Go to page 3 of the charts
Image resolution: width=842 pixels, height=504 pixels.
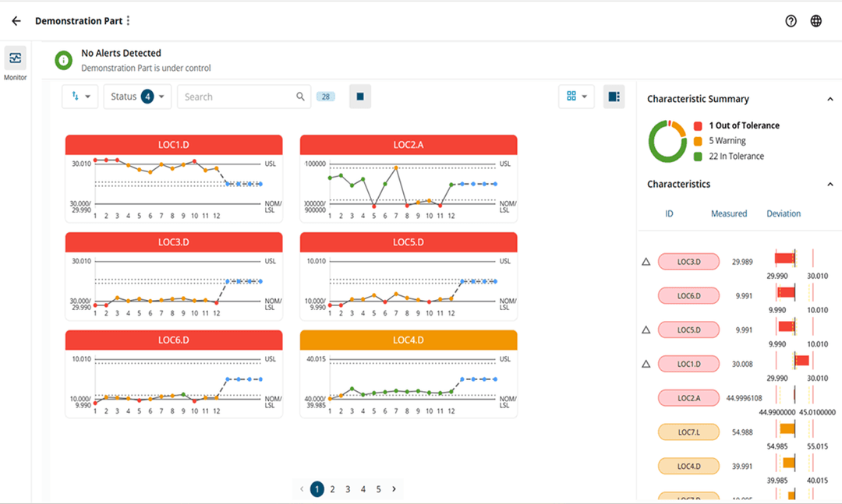[x=348, y=488]
